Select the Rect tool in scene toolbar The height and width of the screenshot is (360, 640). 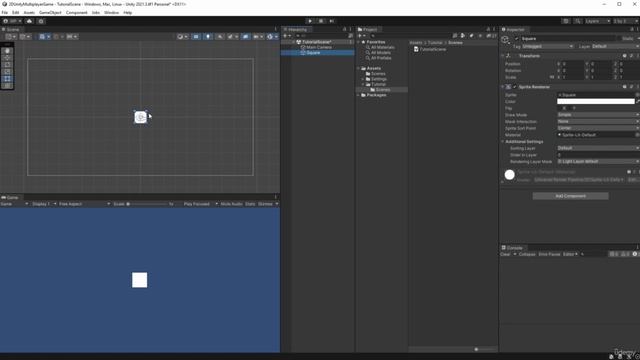(7, 79)
